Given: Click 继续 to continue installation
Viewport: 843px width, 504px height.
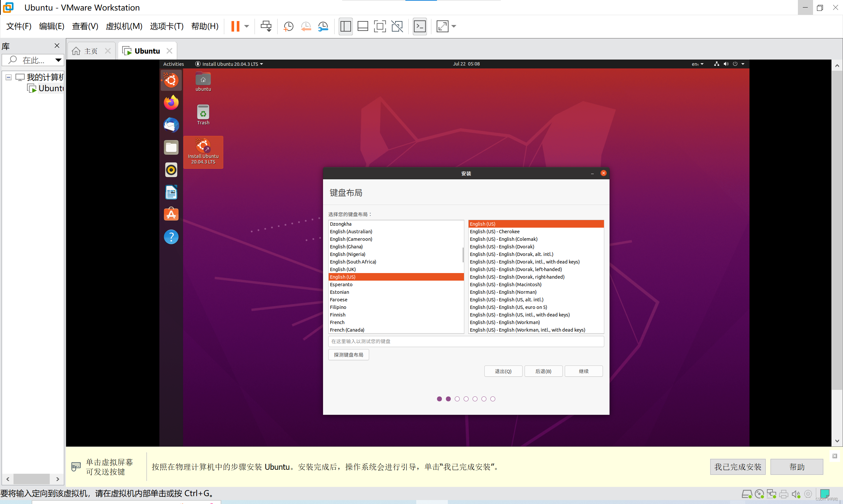Looking at the screenshot, I should tap(583, 371).
